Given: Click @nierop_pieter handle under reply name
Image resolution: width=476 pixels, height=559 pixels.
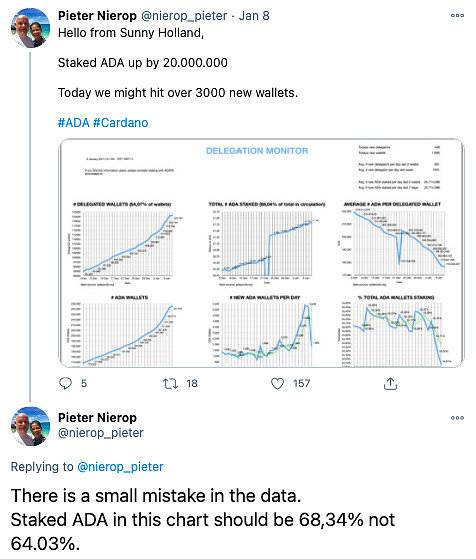Looking at the screenshot, I should 101,433.
